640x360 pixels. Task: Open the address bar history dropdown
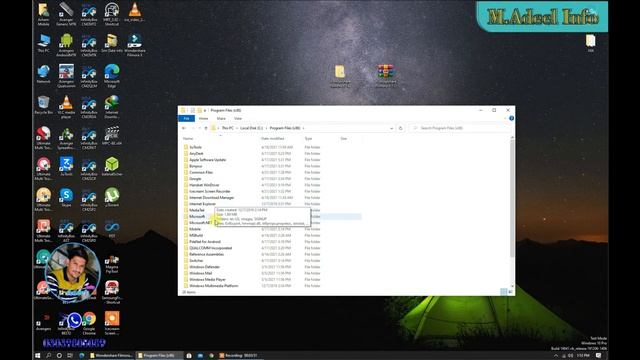coord(391,128)
